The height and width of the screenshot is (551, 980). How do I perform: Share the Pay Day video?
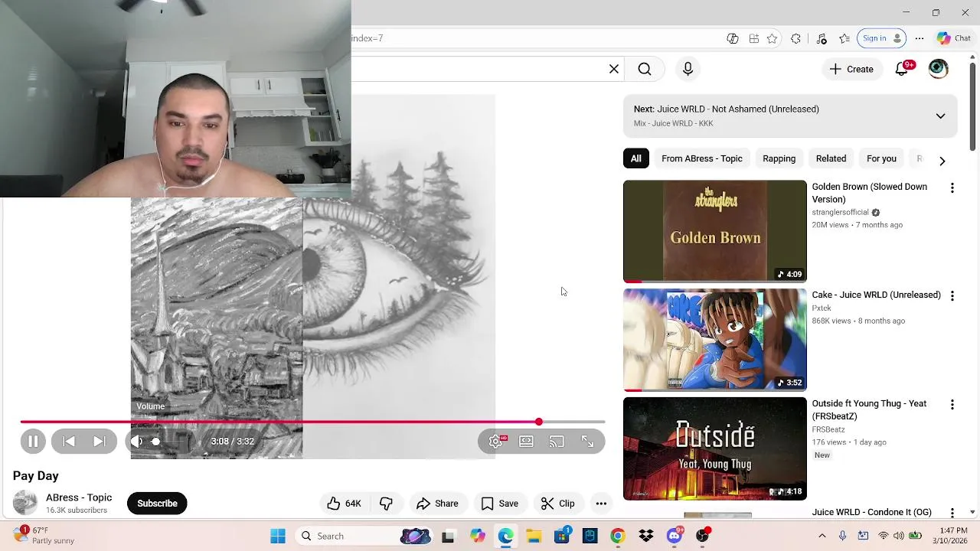[x=437, y=504]
